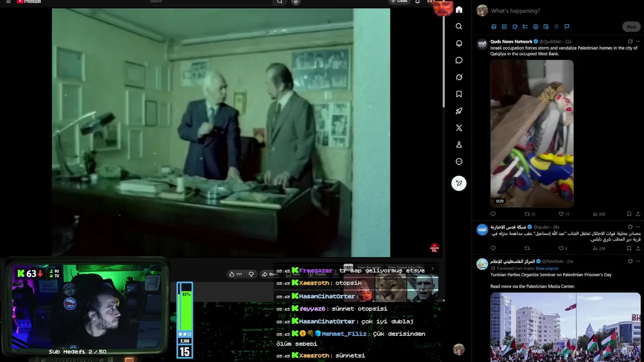This screenshot has height=362, width=644.
Task: Like the YouTube video with 111 likes
Action: click(235, 274)
